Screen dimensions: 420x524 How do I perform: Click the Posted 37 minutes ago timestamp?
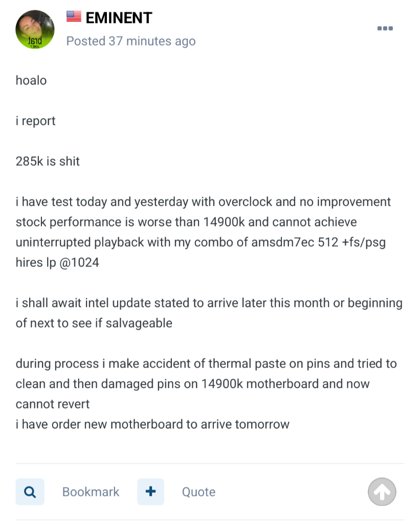(131, 41)
